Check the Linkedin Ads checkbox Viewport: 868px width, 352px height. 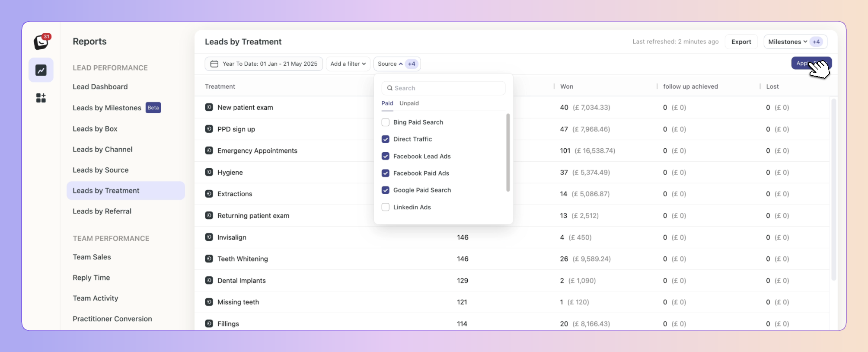pyautogui.click(x=386, y=207)
